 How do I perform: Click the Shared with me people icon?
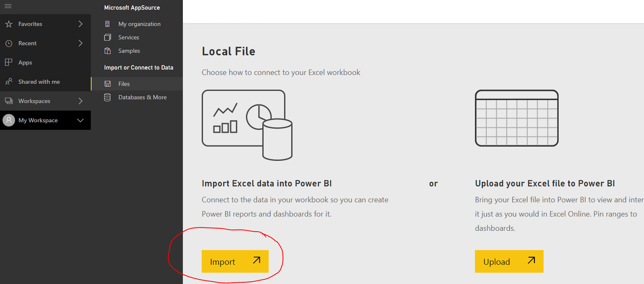(8, 82)
